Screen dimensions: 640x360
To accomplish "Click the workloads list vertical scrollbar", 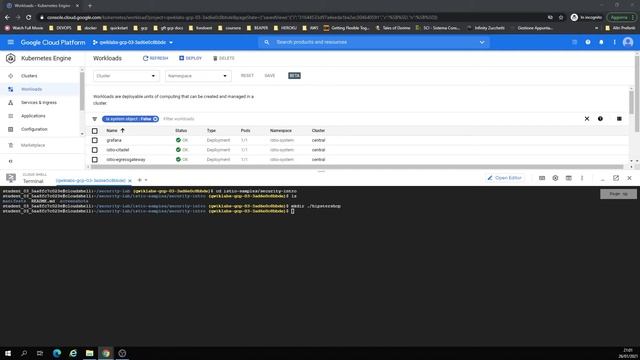I will [x=631, y=102].
